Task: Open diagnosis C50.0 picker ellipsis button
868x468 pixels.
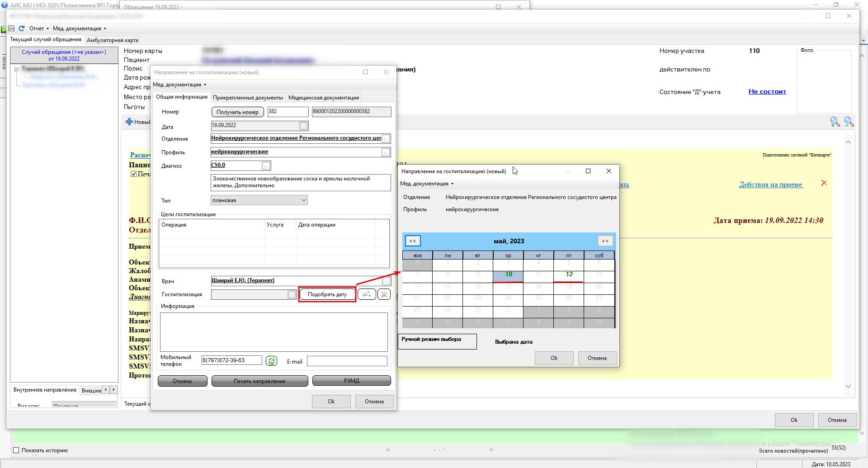Action: click(x=266, y=166)
